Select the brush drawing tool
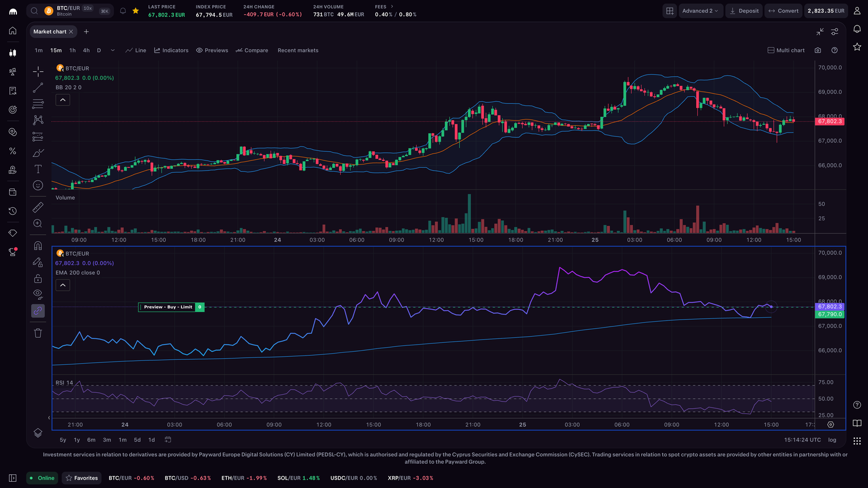The image size is (868, 488). (38, 153)
